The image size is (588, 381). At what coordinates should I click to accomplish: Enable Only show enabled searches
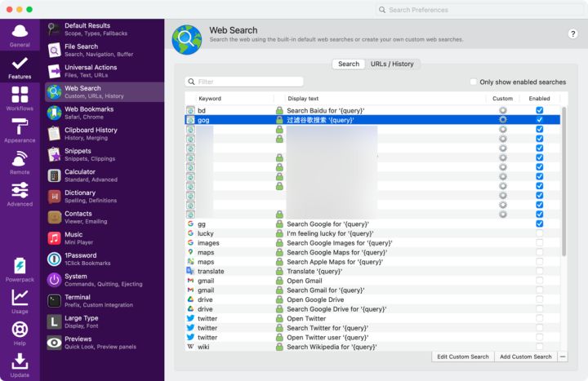pos(474,82)
